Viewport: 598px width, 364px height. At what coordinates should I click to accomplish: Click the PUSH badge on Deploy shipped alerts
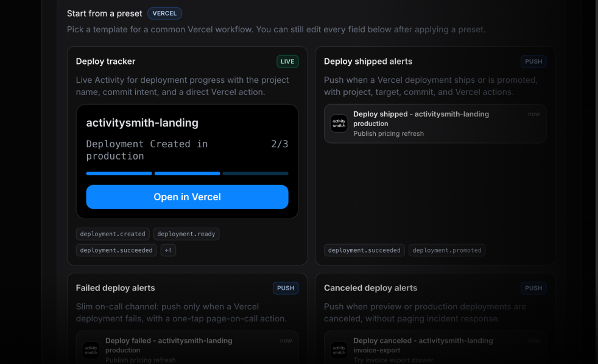533,61
